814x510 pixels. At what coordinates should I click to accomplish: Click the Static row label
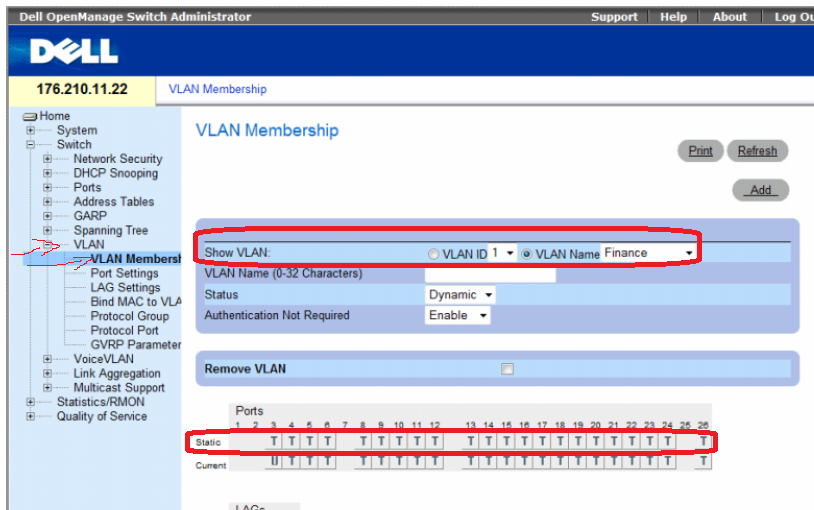click(x=208, y=442)
